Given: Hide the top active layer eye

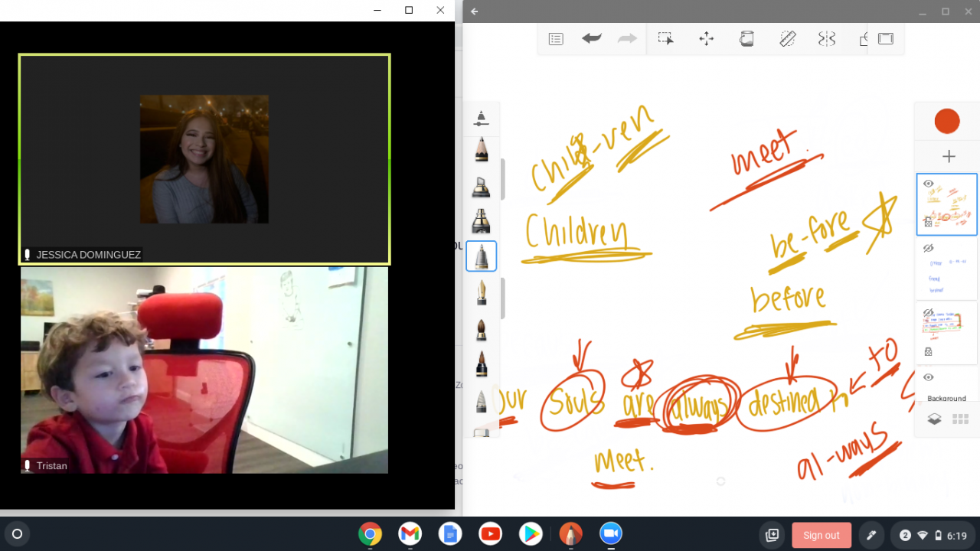Looking at the screenshot, I should (928, 184).
